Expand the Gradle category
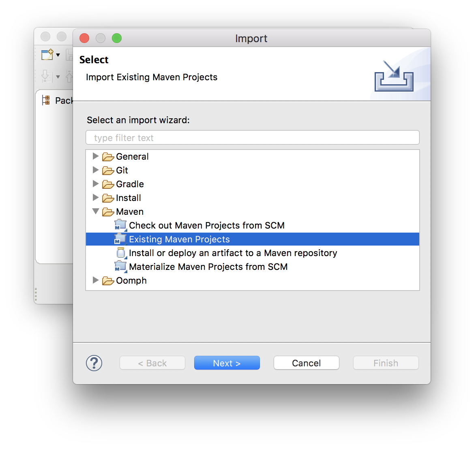The image size is (476, 449). [x=96, y=184]
